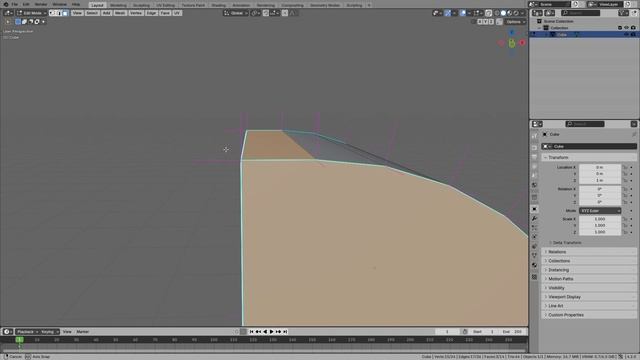Screen dimensions: 640x360
Task: Open the viewport shading options dropdown arrow
Action: [522, 13]
